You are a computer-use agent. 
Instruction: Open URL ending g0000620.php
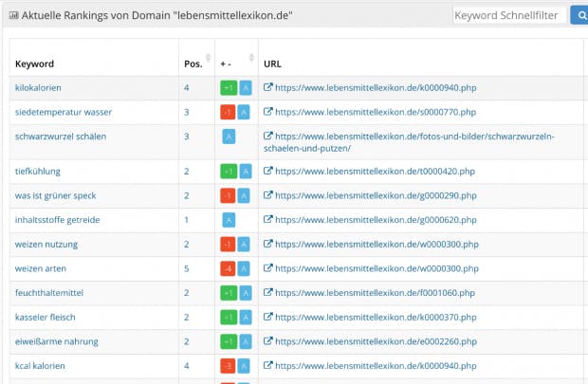(x=376, y=220)
